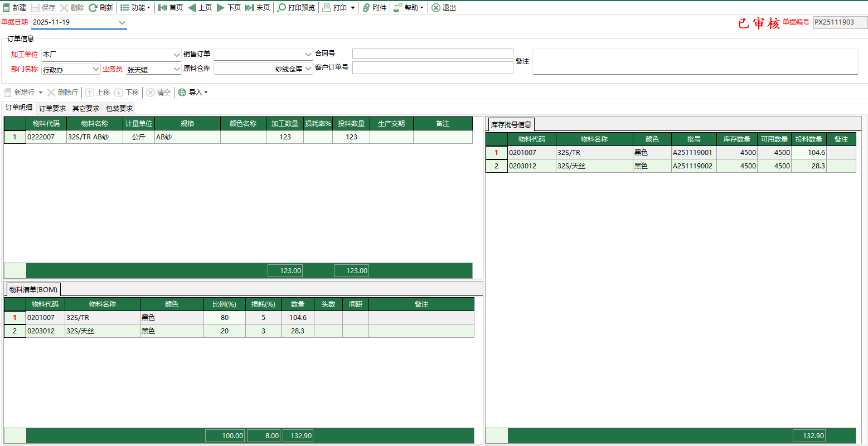868x446 pixels.
Task: Switch to the 订单要求 tab
Action: pyautogui.click(x=52, y=109)
